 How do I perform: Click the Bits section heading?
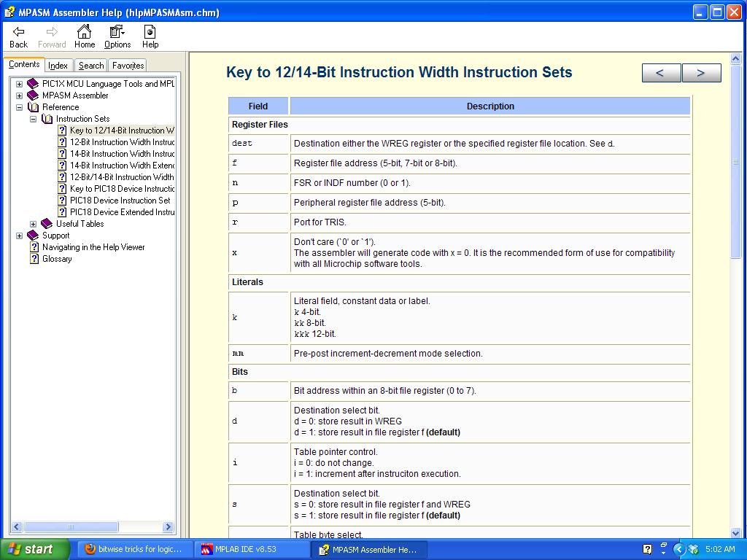(239, 372)
